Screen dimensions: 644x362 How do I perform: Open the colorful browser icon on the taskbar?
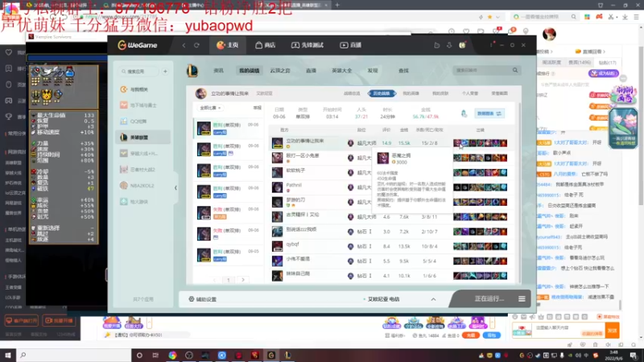coord(172,356)
